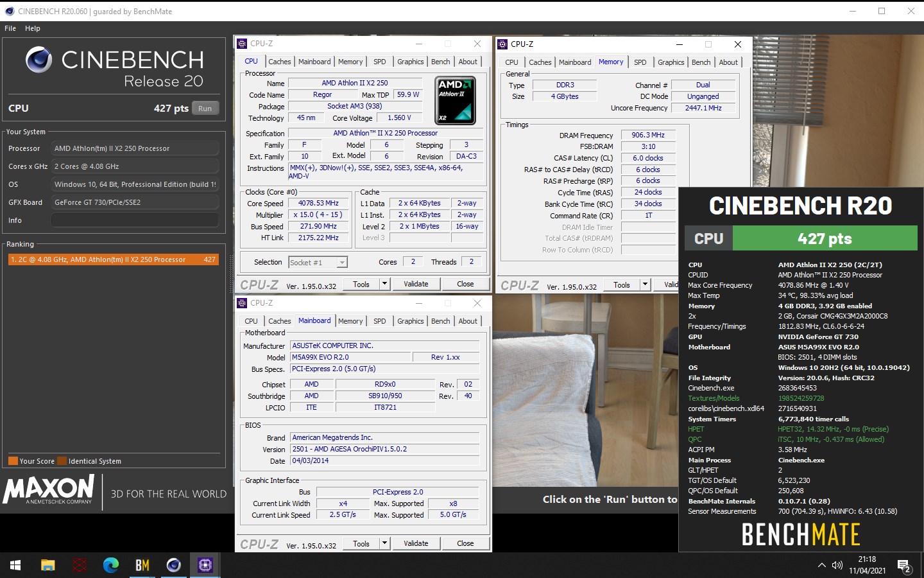Click the taskbar clock showing 21:18

click(x=868, y=565)
